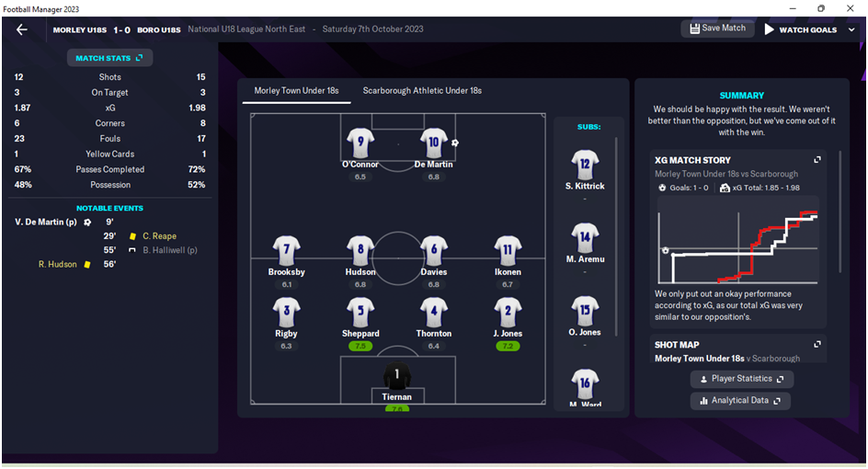Start Watch Goals playback

(801, 30)
